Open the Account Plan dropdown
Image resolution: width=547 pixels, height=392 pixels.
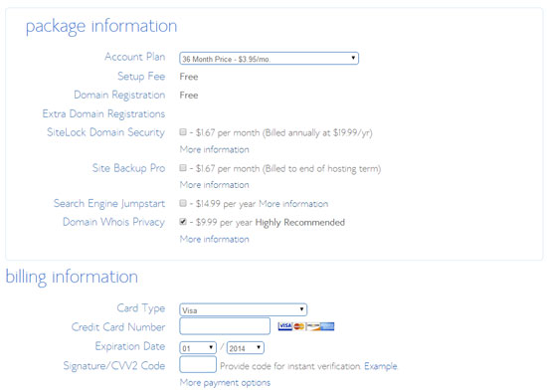pyautogui.click(x=269, y=59)
